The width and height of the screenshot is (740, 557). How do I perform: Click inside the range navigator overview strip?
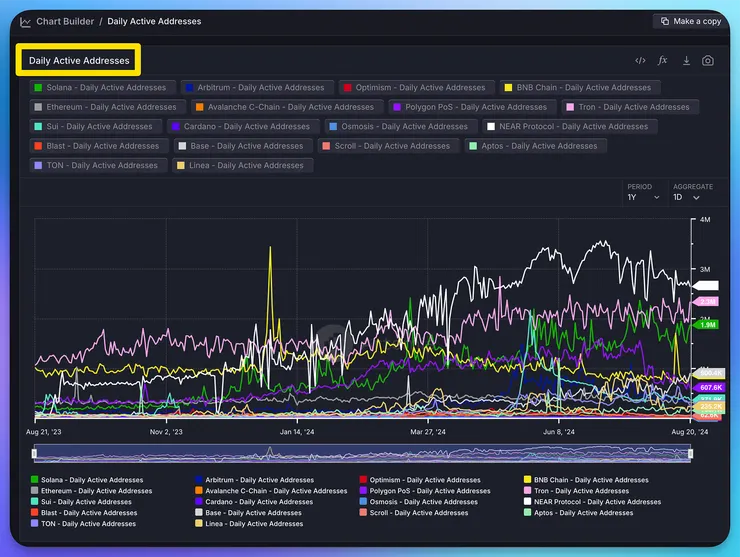[x=362, y=454]
